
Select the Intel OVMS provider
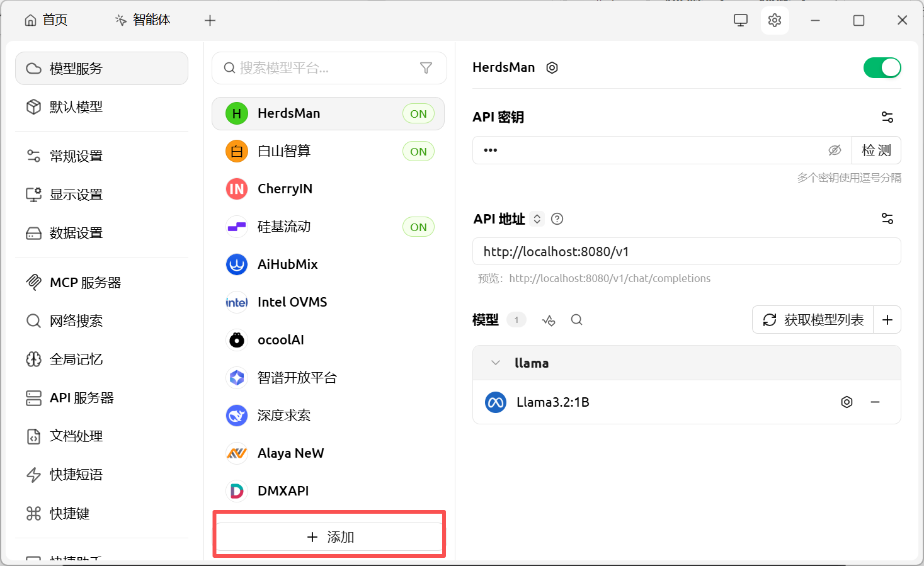(328, 302)
